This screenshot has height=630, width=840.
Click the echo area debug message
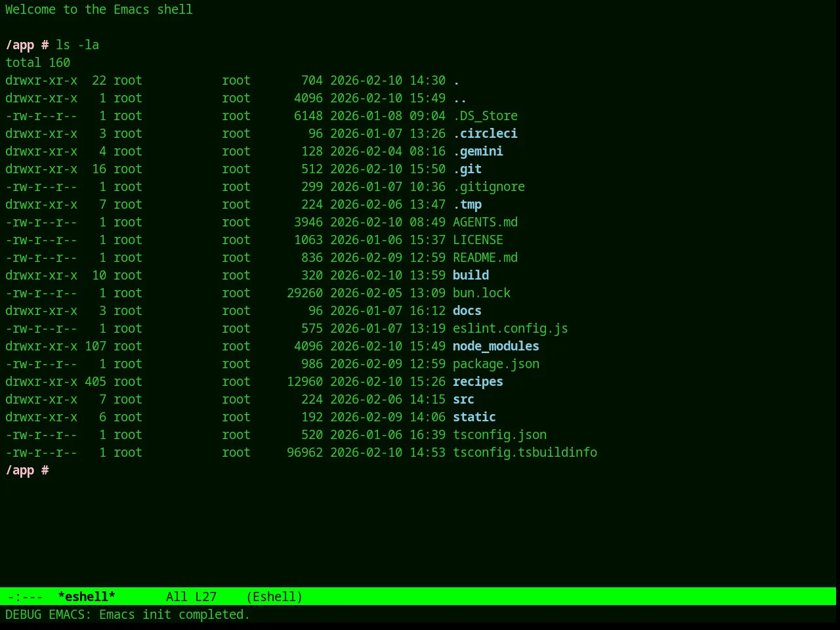tap(128, 614)
